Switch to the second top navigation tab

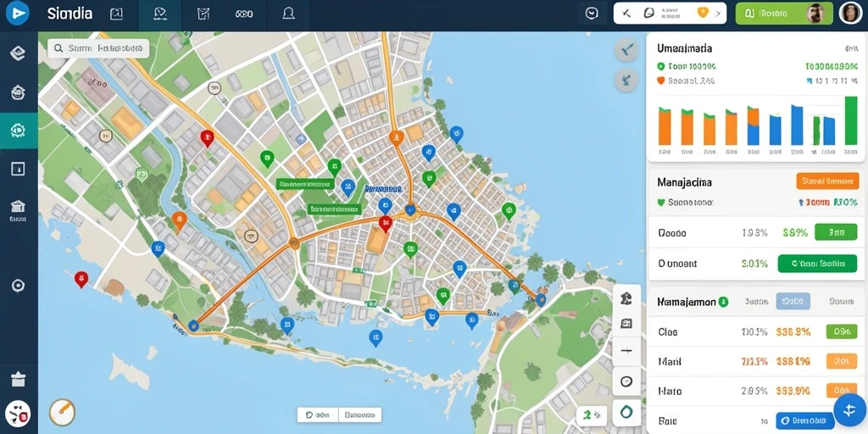point(159,15)
